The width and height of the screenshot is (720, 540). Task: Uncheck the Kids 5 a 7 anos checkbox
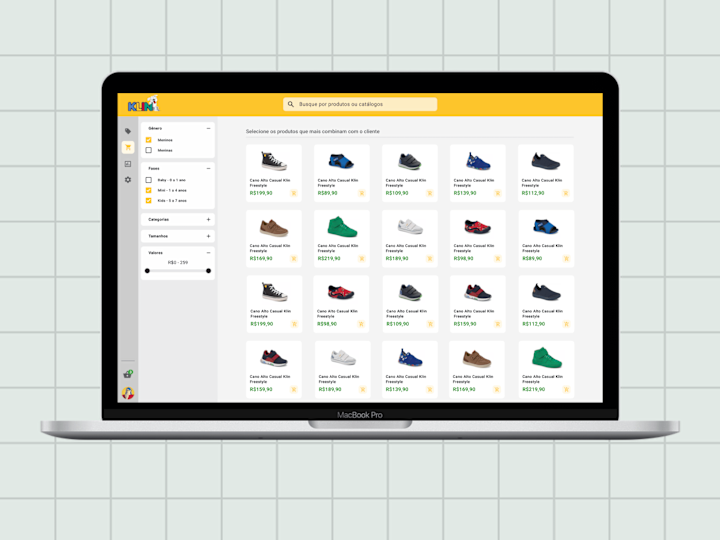[x=148, y=201]
